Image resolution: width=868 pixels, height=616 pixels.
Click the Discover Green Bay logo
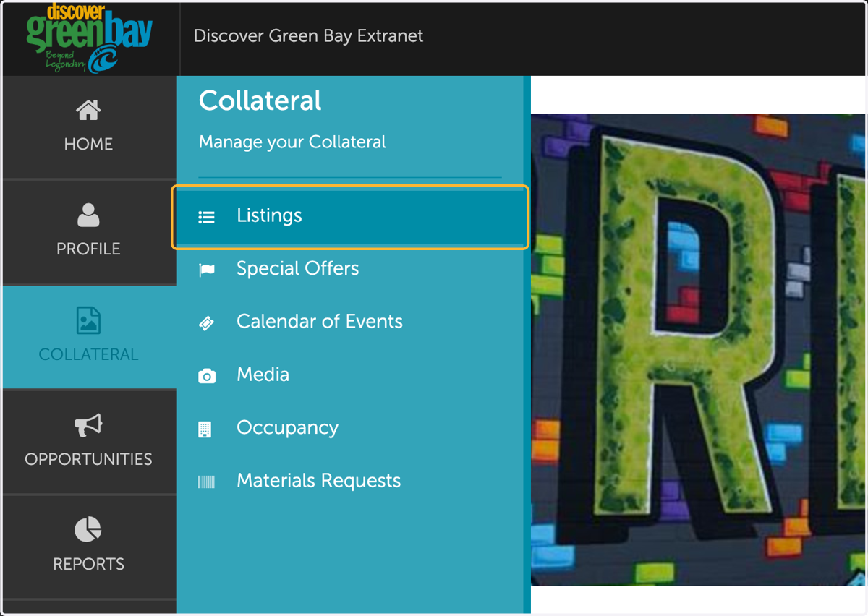click(89, 38)
